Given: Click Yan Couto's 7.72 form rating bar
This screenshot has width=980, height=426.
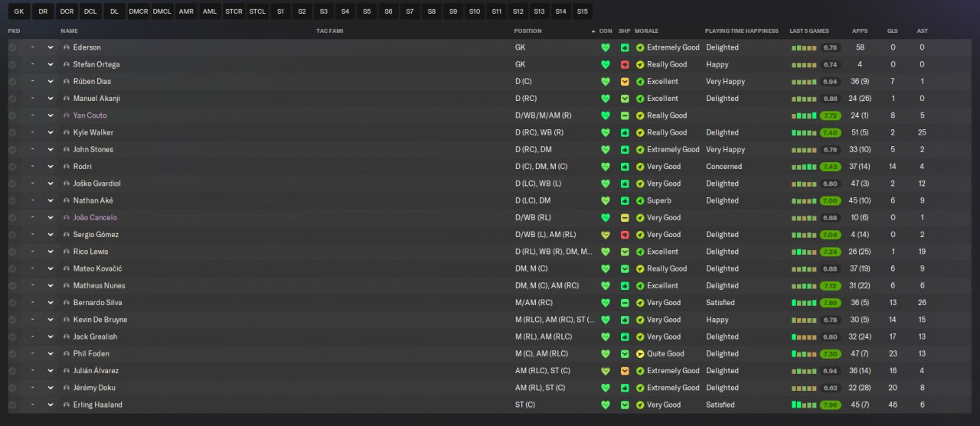Looking at the screenshot, I should tap(830, 115).
